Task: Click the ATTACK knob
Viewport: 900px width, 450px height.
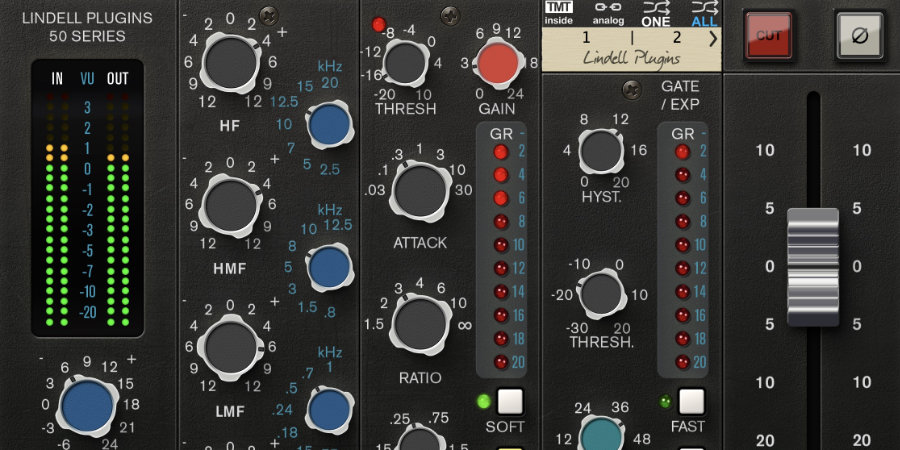Action: 420,192
